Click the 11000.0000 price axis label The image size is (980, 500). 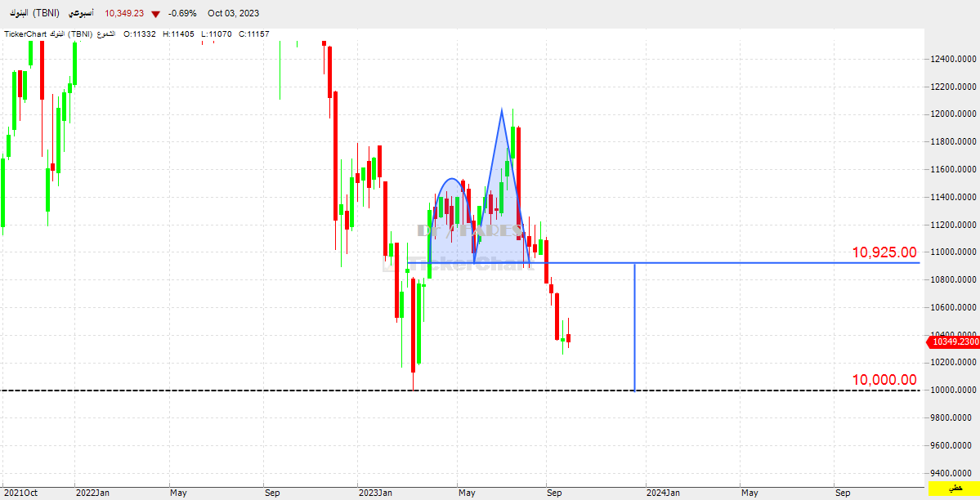point(952,252)
